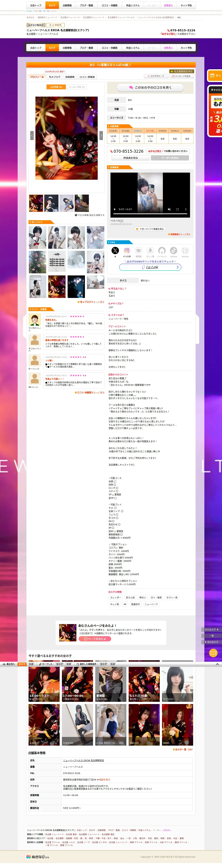
Task: Switch to the 投稿動画 profile tab
Action: (x=70, y=77)
